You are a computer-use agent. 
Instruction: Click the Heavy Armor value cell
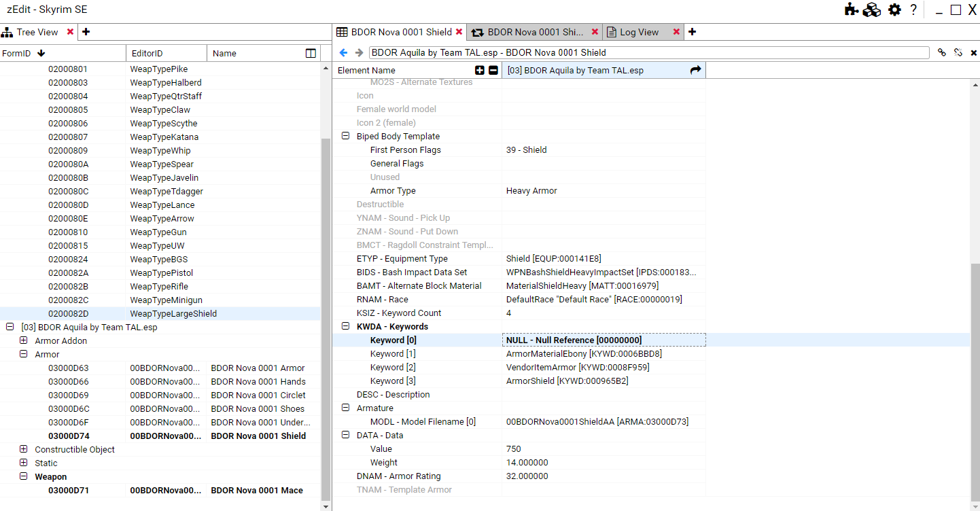coord(603,190)
